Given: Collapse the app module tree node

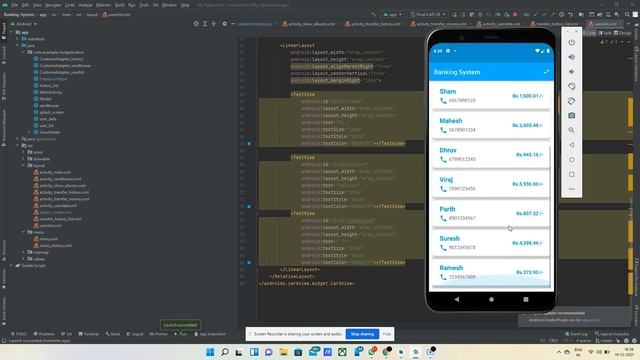Looking at the screenshot, I should [x=12, y=32].
